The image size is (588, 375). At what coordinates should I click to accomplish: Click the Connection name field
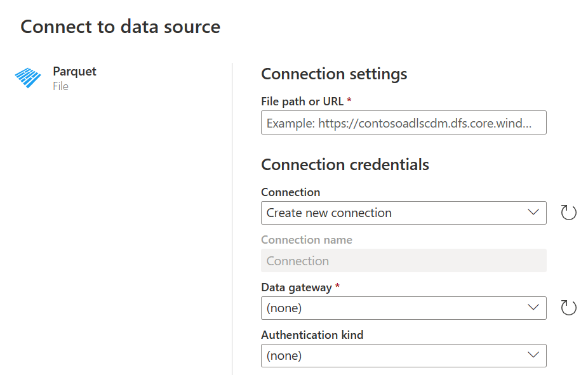click(x=403, y=260)
